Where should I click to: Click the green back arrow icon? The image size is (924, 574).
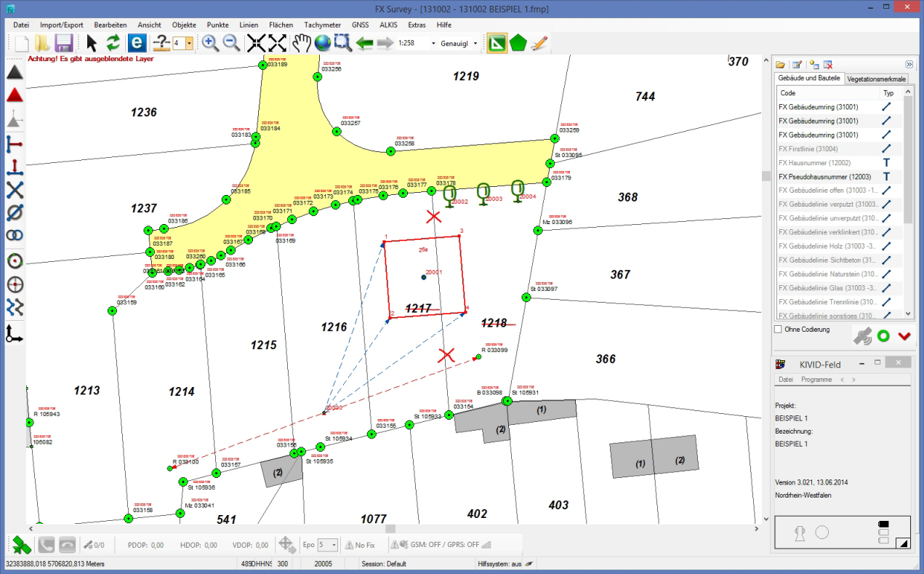[365, 44]
